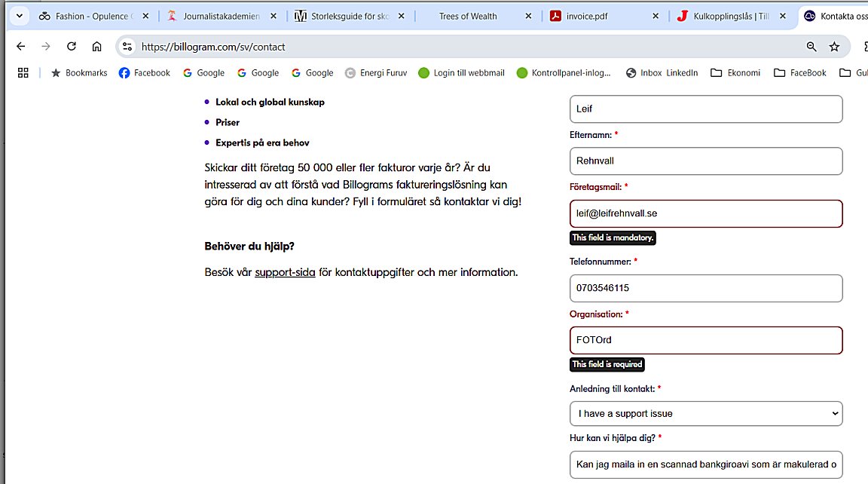Go back to the previous page
The width and height of the screenshot is (868, 484).
click(21, 47)
